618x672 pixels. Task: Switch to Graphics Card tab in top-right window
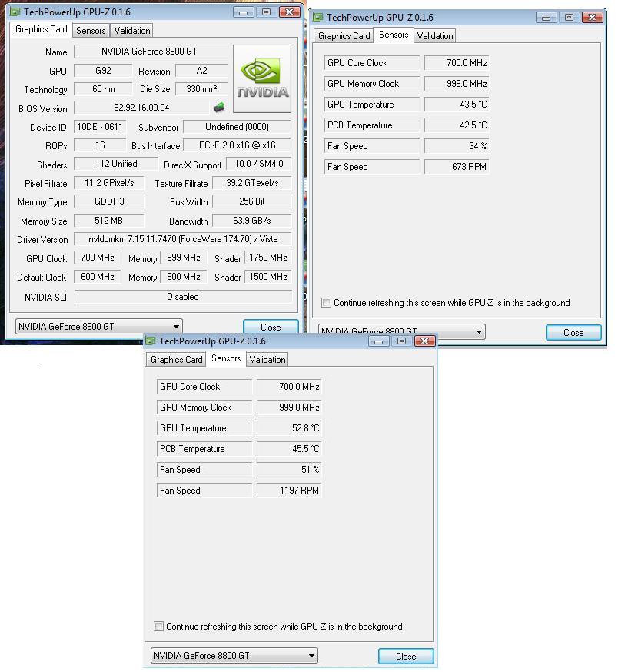344,36
